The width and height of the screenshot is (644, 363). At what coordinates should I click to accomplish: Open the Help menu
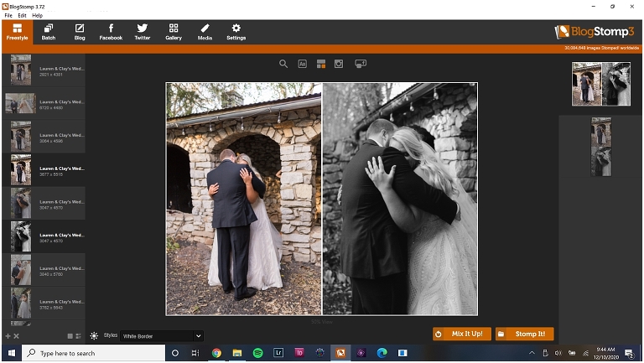pyautogui.click(x=38, y=15)
